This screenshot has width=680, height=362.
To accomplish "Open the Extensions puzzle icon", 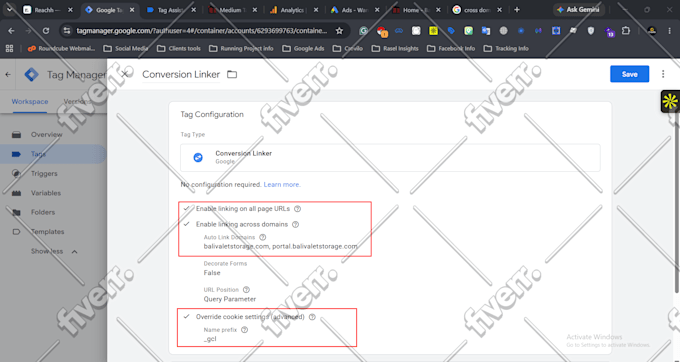I will 626,31.
